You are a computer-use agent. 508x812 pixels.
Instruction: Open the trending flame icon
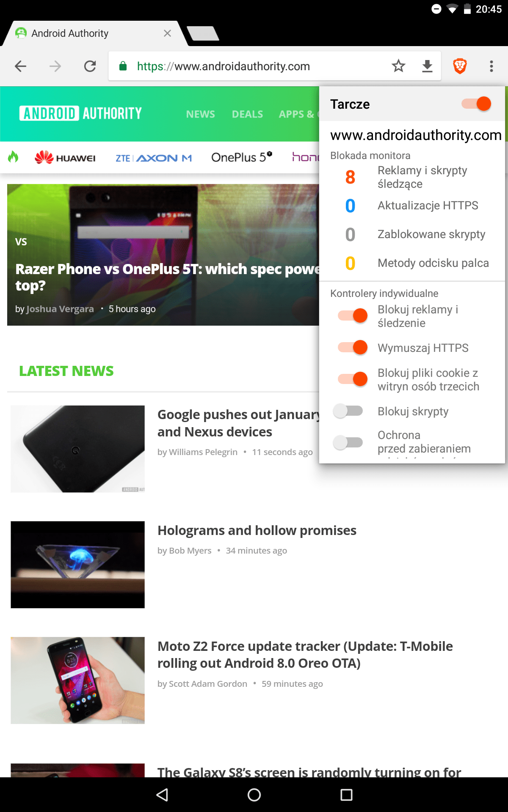(x=13, y=157)
